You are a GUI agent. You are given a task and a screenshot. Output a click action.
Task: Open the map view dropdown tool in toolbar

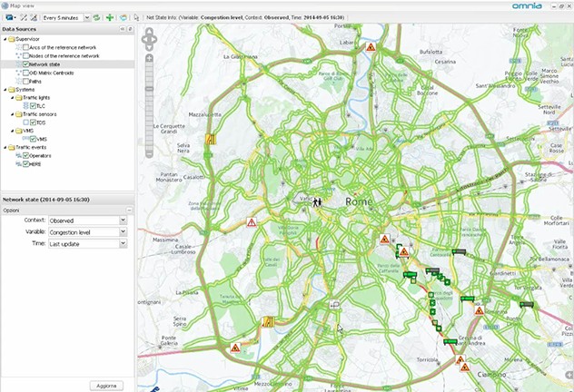[x=10, y=17]
